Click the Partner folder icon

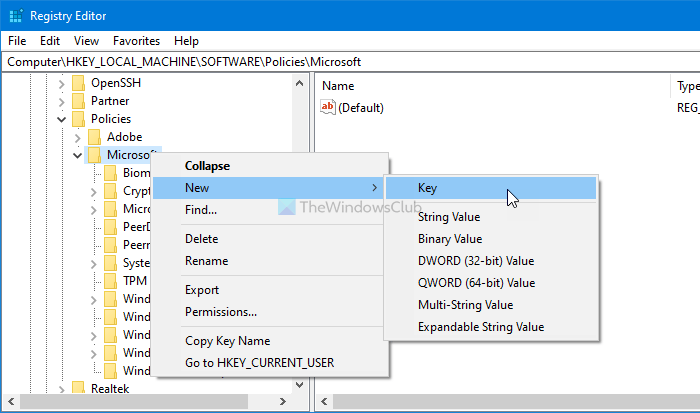tap(78, 101)
